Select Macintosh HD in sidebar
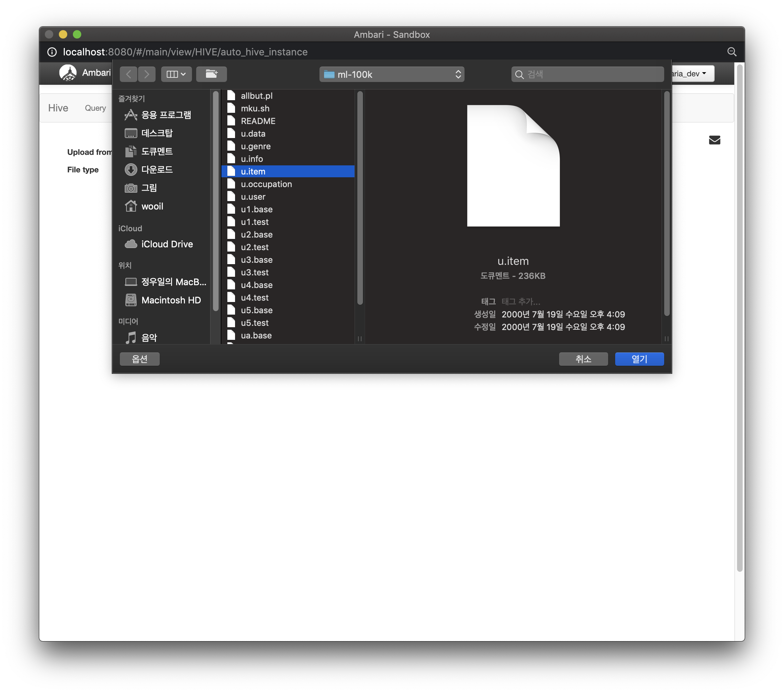This screenshot has height=693, width=784. tap(163, 300)
